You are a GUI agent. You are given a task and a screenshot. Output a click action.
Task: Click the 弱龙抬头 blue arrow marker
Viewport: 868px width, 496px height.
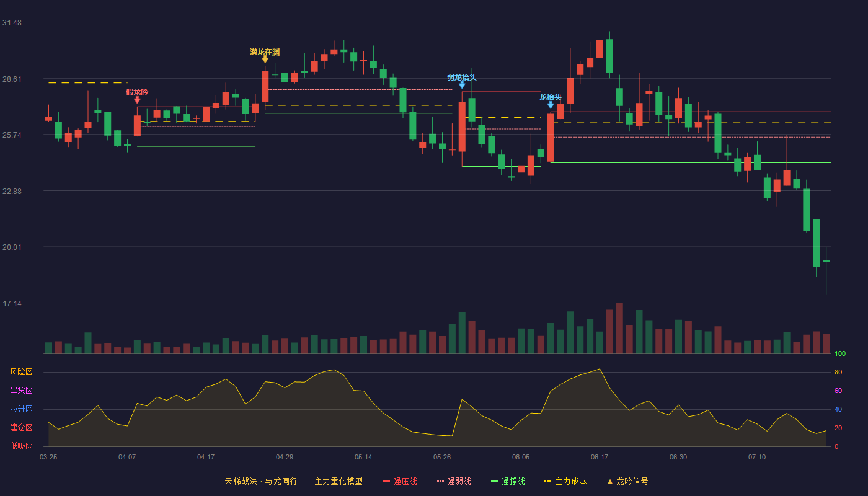click(462, 85)
